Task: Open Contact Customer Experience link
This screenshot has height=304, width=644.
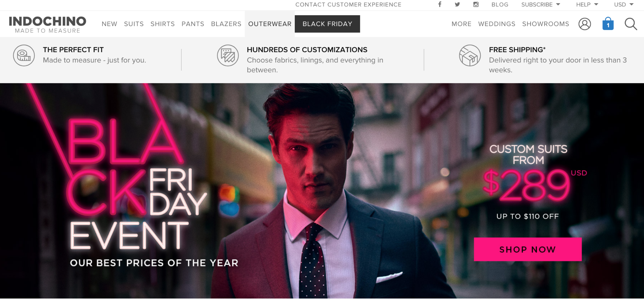Action: (x=348, y=5)
